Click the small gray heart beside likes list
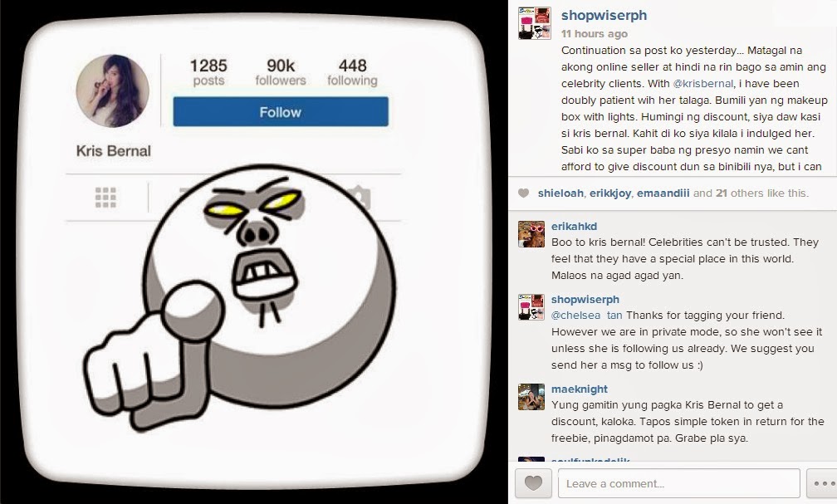Viewport: 837px width, 504px height. point(524,193)
